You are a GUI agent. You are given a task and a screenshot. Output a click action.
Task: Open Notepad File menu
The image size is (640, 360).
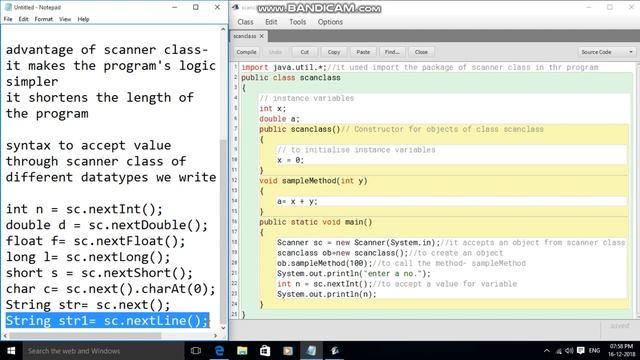click(8, 19)
